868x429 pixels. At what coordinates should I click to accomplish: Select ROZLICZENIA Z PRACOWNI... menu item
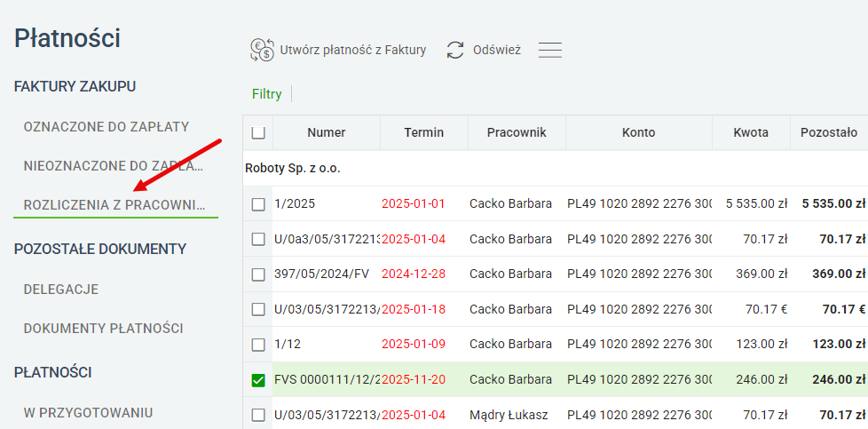click(114, 205)
